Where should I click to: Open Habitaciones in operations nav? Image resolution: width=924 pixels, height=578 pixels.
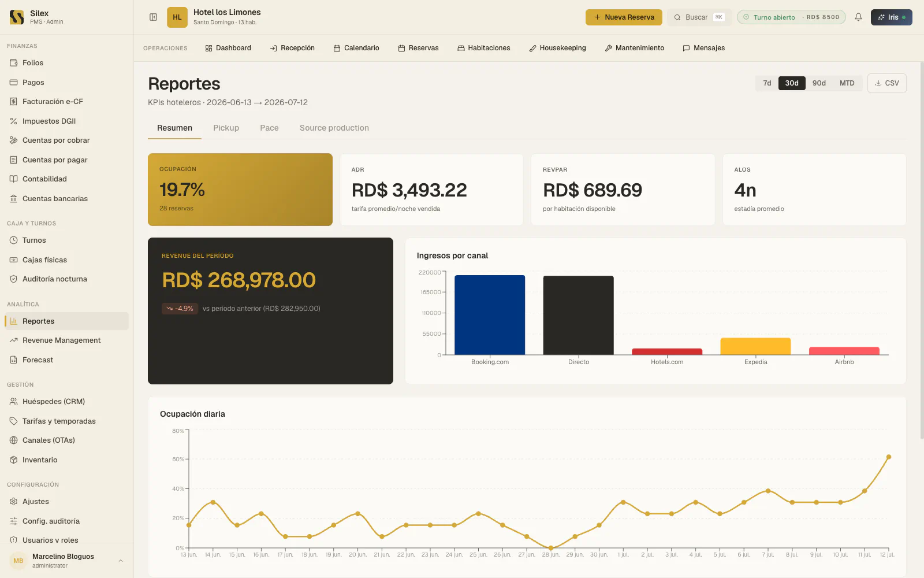coord(484,48)
